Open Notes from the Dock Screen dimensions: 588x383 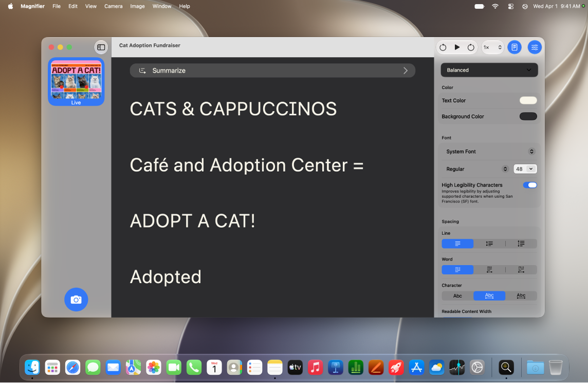275,367
